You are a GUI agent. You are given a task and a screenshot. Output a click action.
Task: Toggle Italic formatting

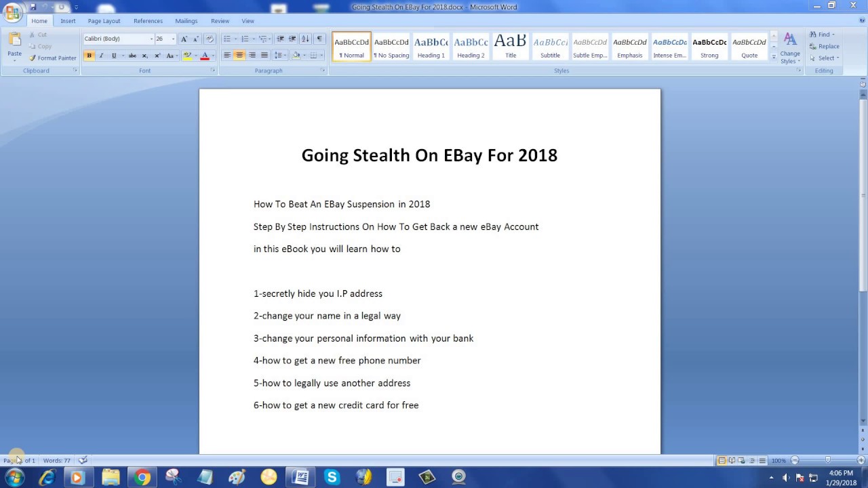click(x=101, y=56)
